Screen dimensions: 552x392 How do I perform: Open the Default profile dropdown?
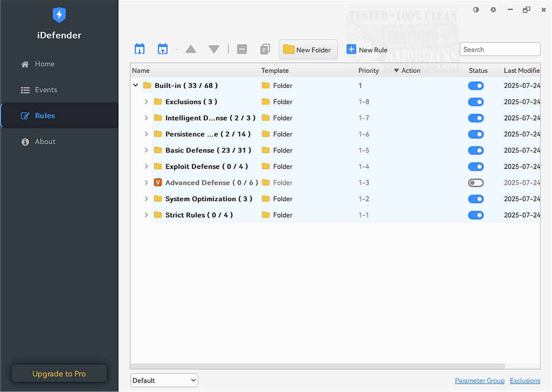[164, 380]
